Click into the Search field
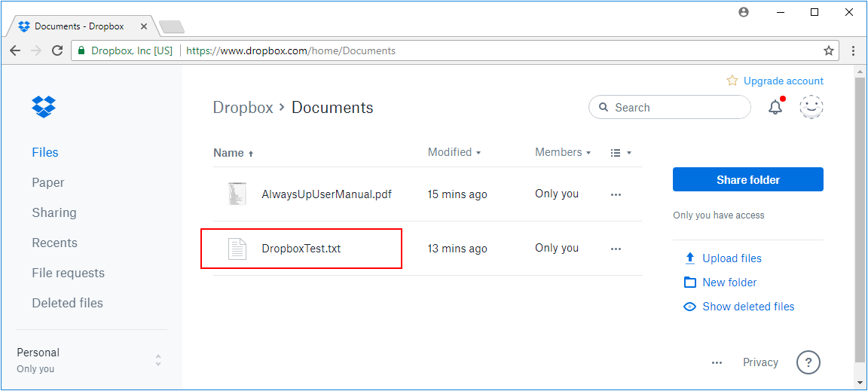868x391 pixels. 670,108
